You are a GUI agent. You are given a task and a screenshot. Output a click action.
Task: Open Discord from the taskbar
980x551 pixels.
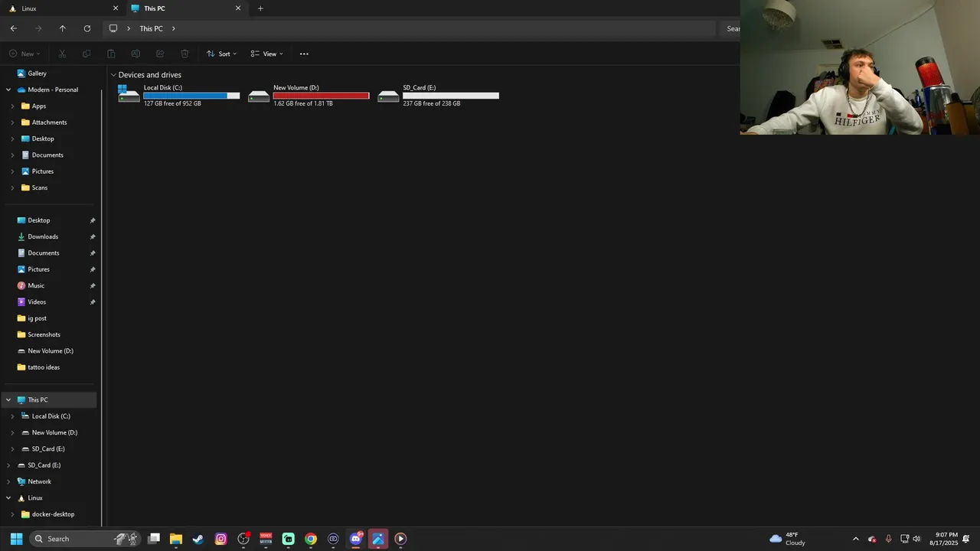pos(355,539)
